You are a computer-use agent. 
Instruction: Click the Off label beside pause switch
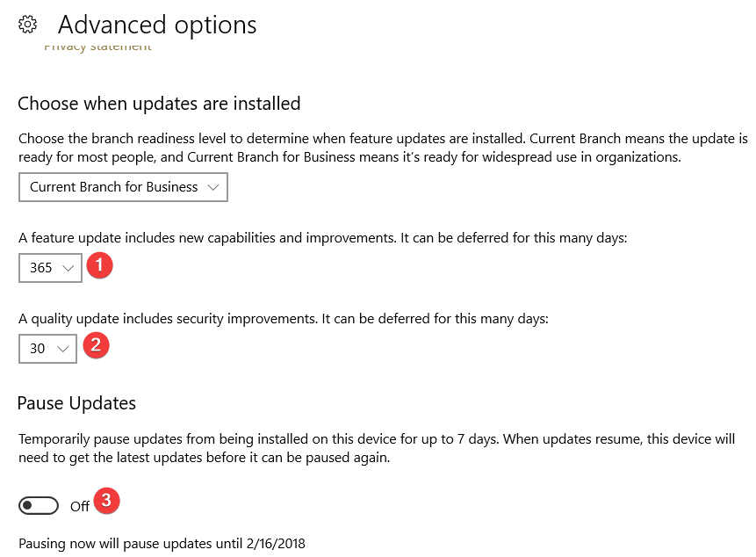coord(80,506)
